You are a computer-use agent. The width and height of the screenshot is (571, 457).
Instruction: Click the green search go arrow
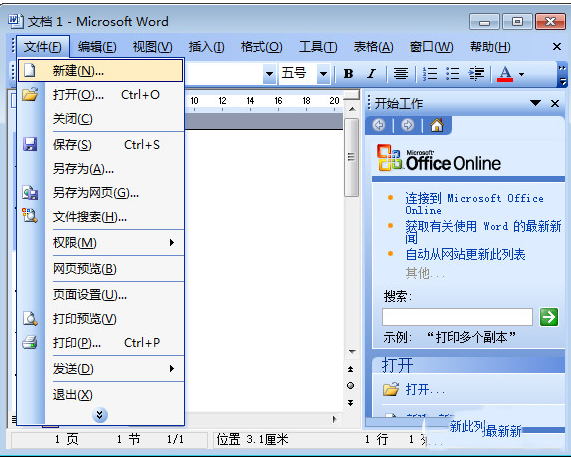click(549, 317)
